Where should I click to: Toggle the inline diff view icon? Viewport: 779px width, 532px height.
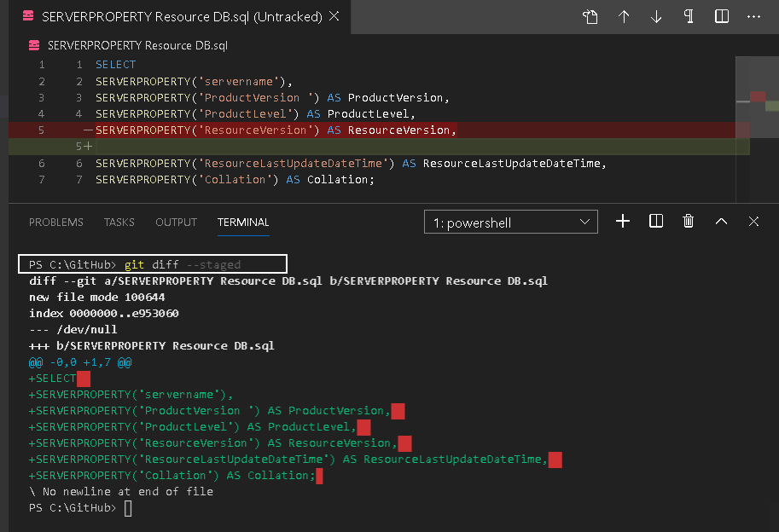pyautogui.click(x=590, y=16)
